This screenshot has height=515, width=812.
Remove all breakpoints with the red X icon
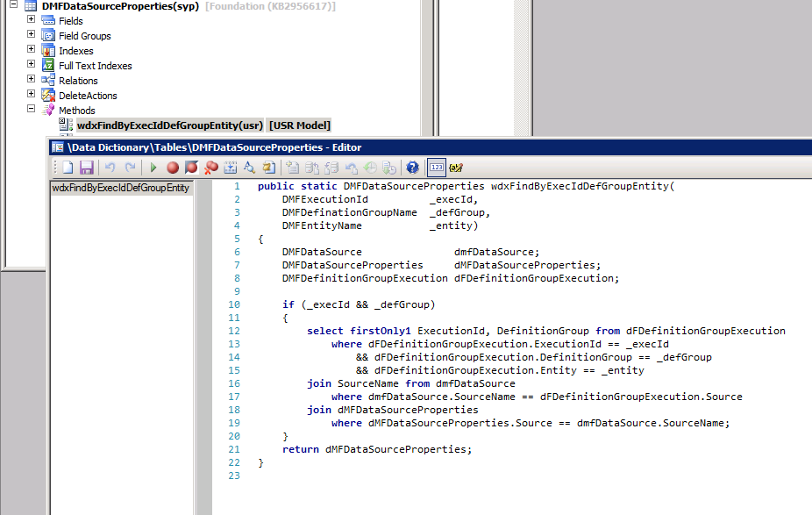[211, 168]
